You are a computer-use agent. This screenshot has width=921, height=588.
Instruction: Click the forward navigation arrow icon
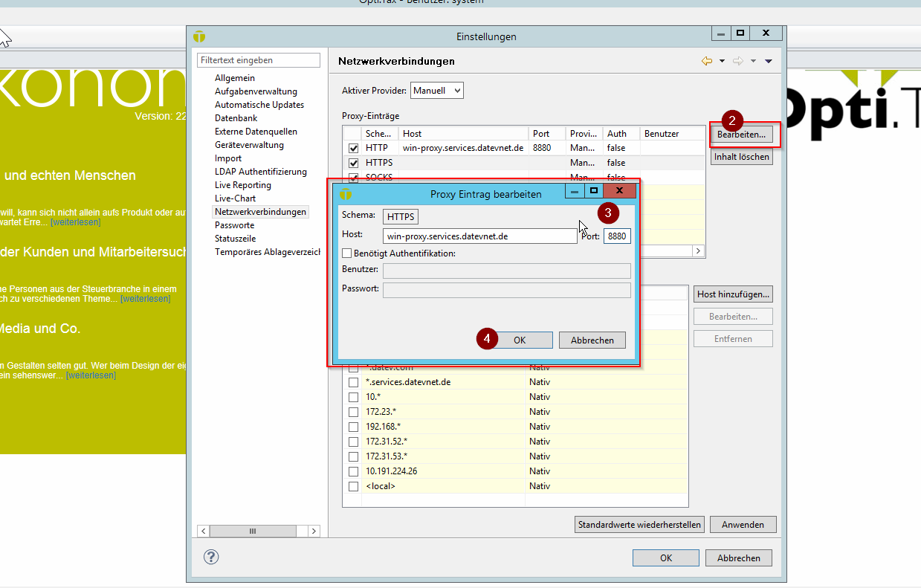click(738, 61)
